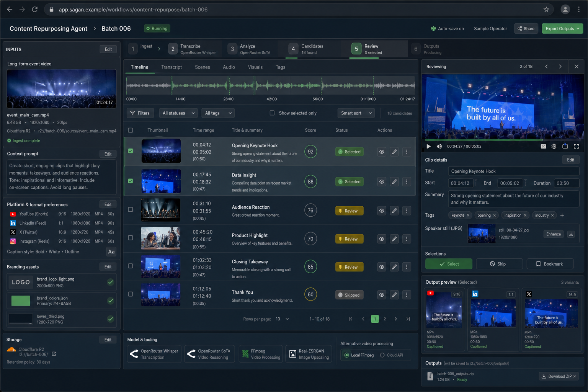
Task: Open the Smart sort dropdown
Action: point(356,113)
